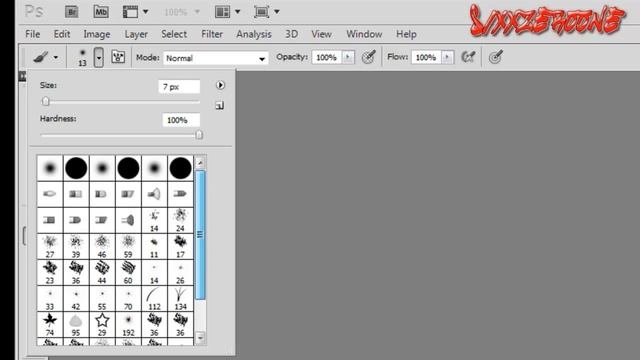Toggle tablet pressure for size
Viewport: 640px width, 360px height.
[495, 57]
